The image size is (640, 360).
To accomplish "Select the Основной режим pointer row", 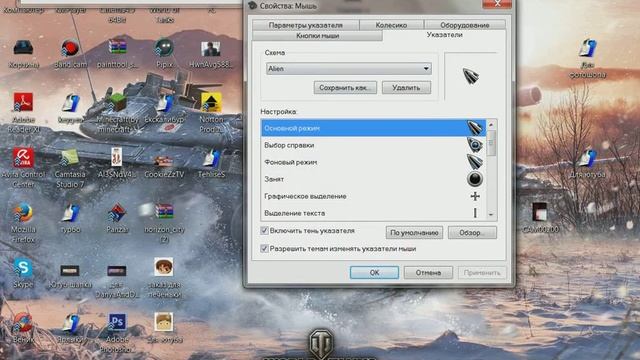I will coord(373,128).
